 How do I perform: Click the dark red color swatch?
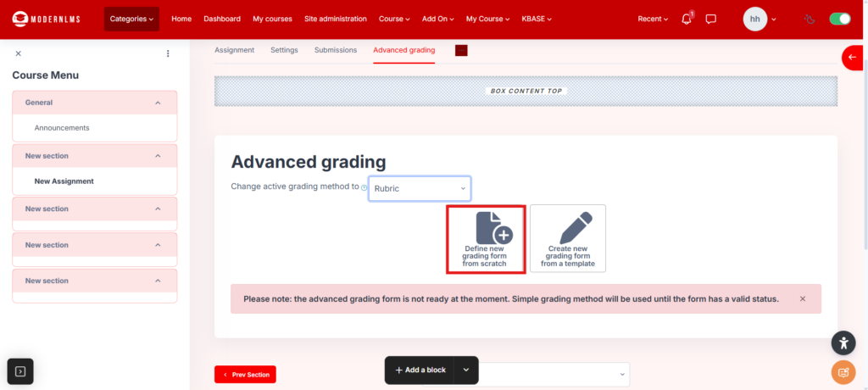tap(461, 51)
